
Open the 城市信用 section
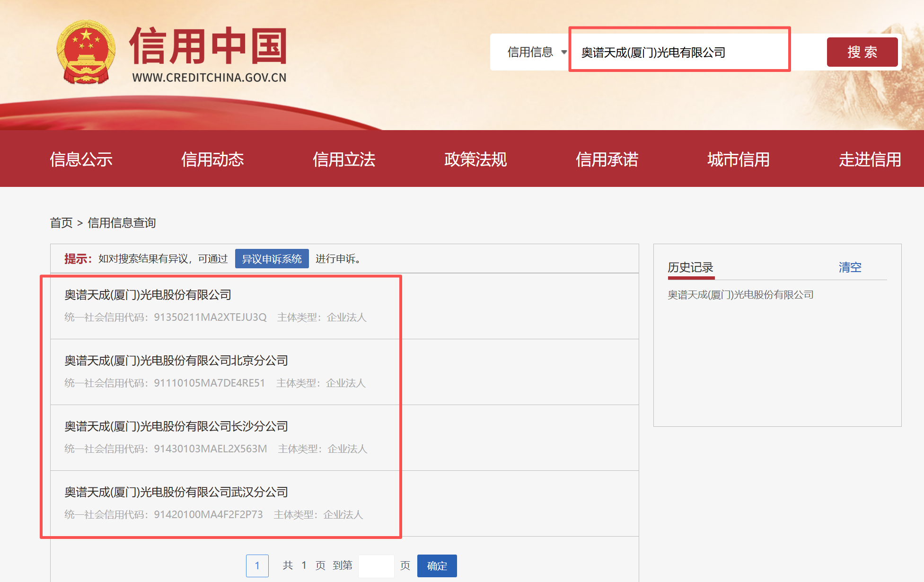coord(738,159)
